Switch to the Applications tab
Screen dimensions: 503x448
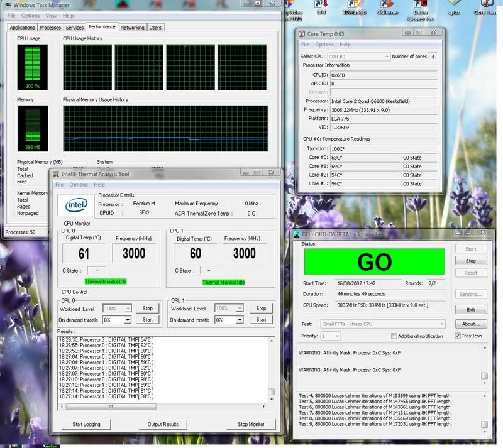(22, 28)
